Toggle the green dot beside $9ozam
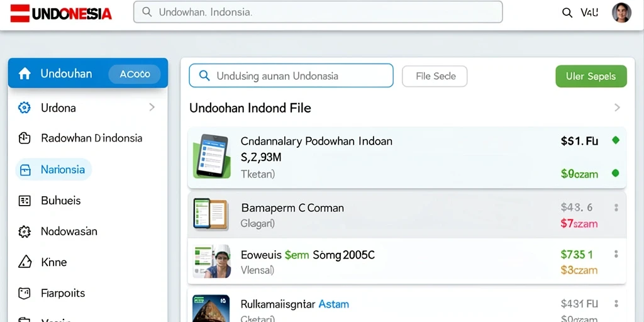 pyautogui.click(x=615, y=173)
